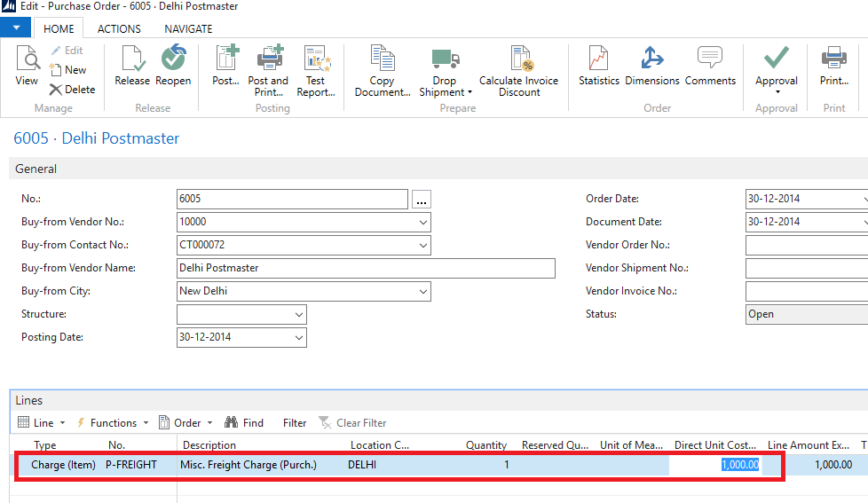Viewport: 868px width, 503px height.
Task: Collapse the Lines section header
Action: click(x=439, y=401)
